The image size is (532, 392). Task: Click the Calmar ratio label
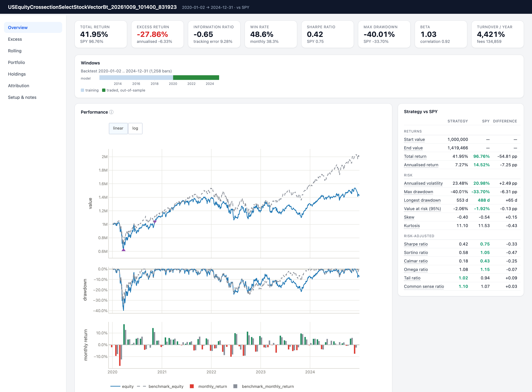point(416,261)
